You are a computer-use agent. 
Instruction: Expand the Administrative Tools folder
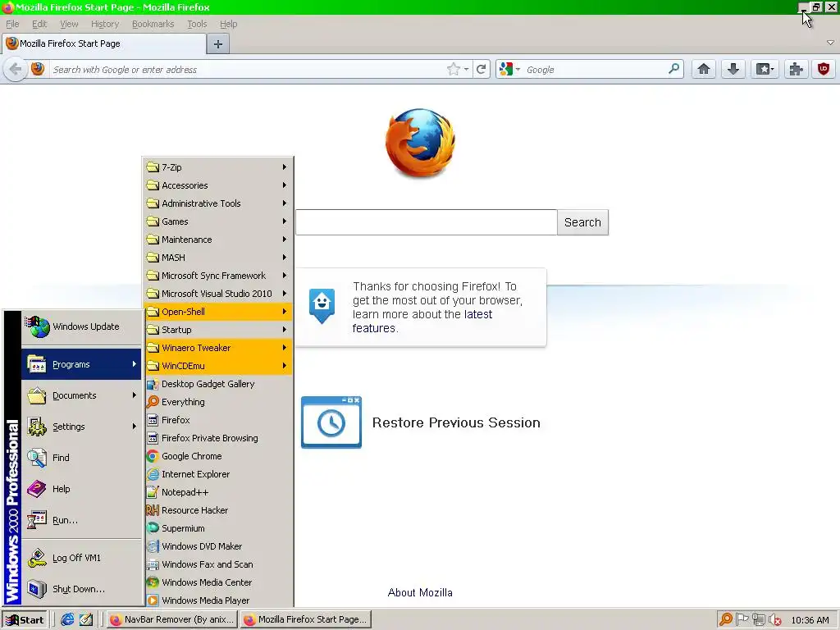(218, 203)
